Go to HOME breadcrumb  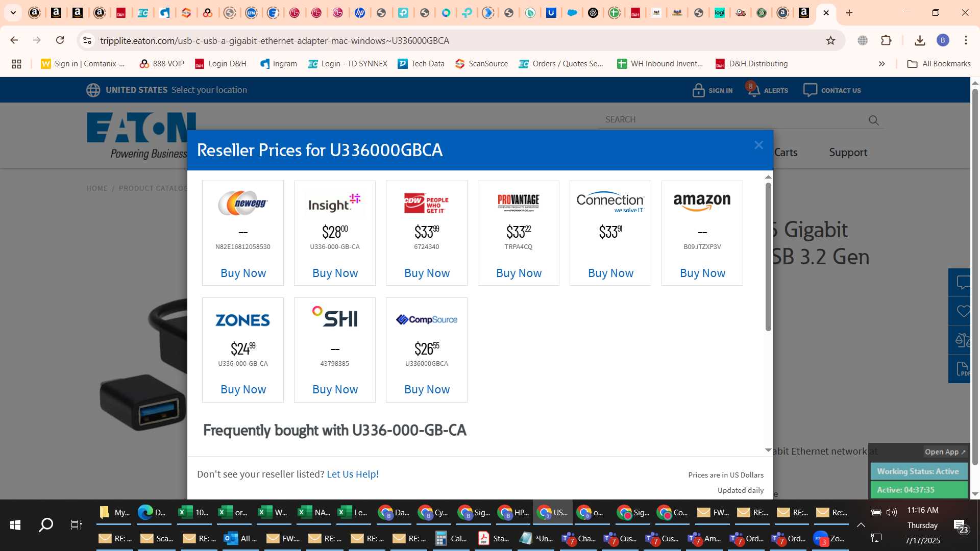pyautogui.click(x=97, y=188)
